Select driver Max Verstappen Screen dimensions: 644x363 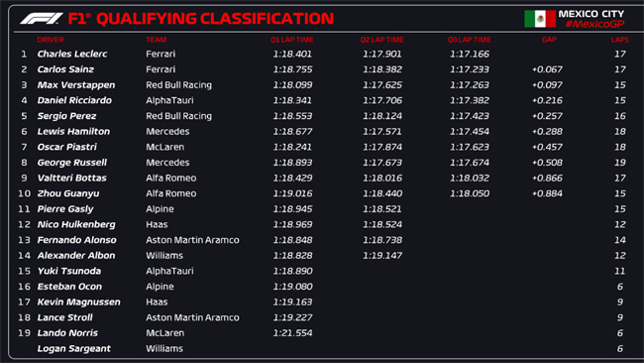click(x=76, y=85)
